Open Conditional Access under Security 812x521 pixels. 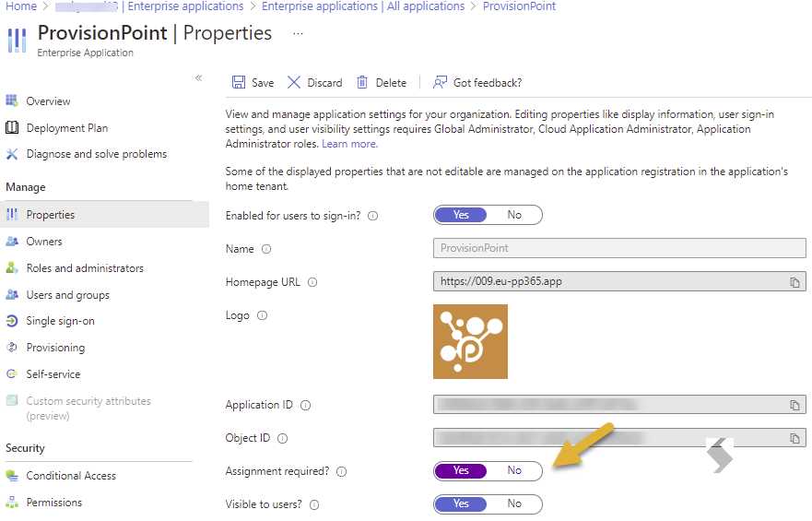click(x=71, y=476)
